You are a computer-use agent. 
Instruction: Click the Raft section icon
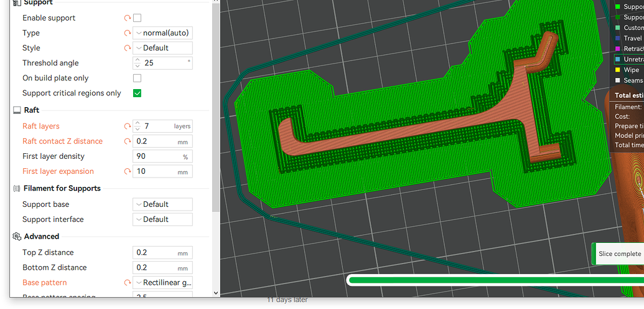coord(17,110)
